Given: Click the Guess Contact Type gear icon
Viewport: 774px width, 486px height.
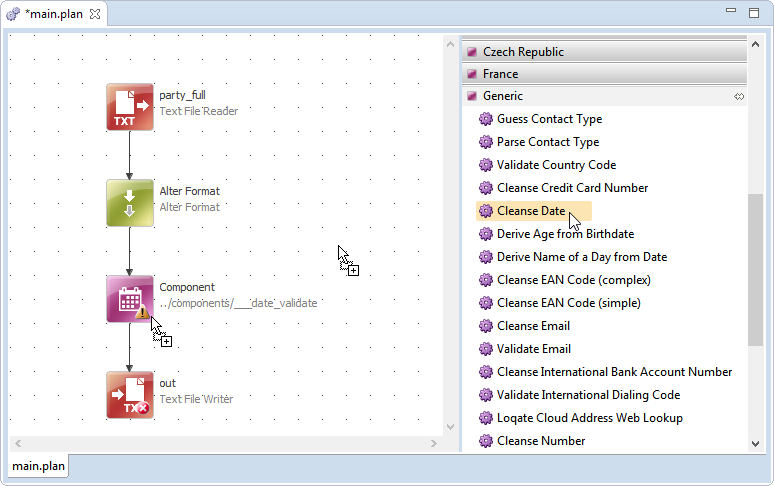Looking at the screenshot, I should coord(486,119).
